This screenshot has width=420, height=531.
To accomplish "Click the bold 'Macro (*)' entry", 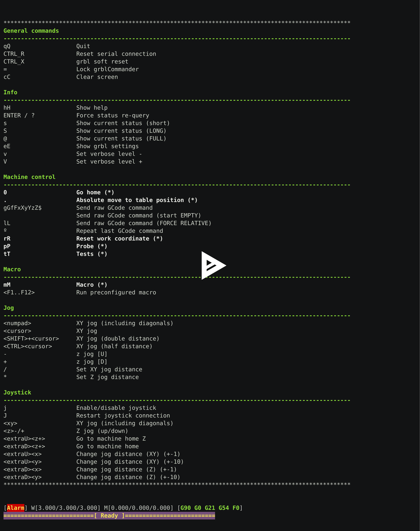I will coord(92,285).
